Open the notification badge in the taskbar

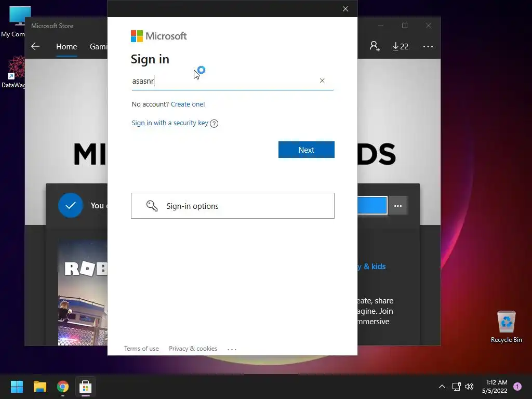(517, 387)
